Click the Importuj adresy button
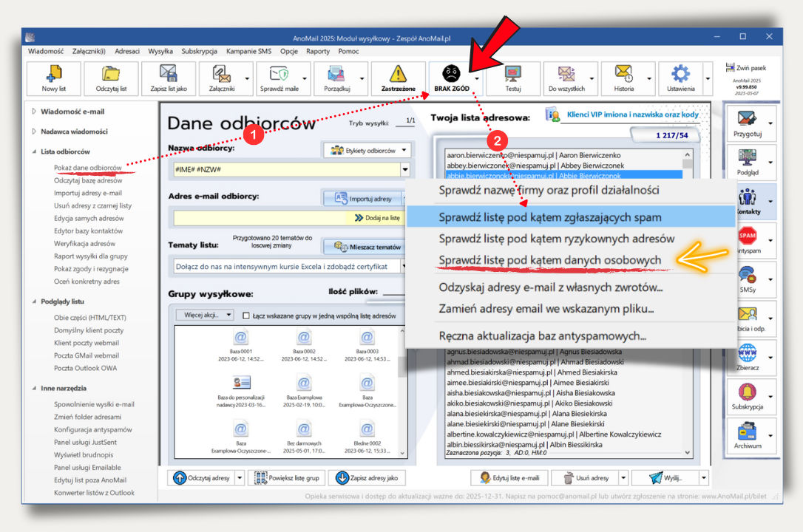Viewport: 803px width, 532px height. coord(364,199)
